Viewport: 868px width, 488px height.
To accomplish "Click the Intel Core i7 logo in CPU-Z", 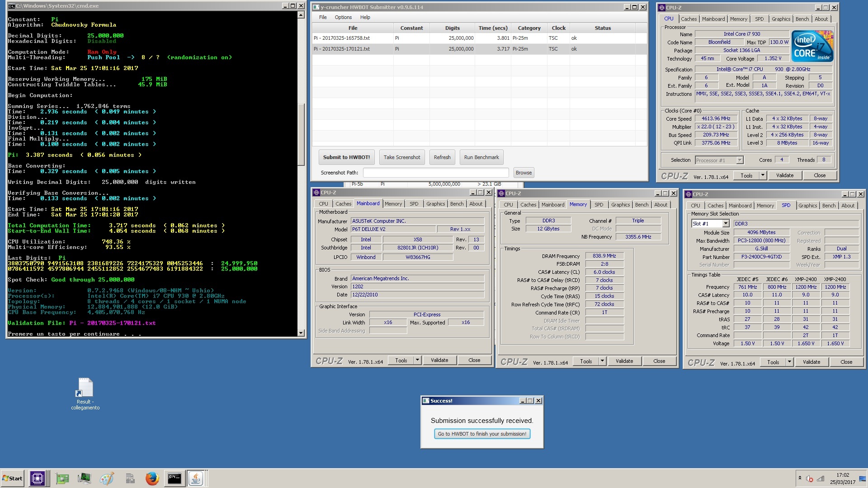I will coord(812,46).
